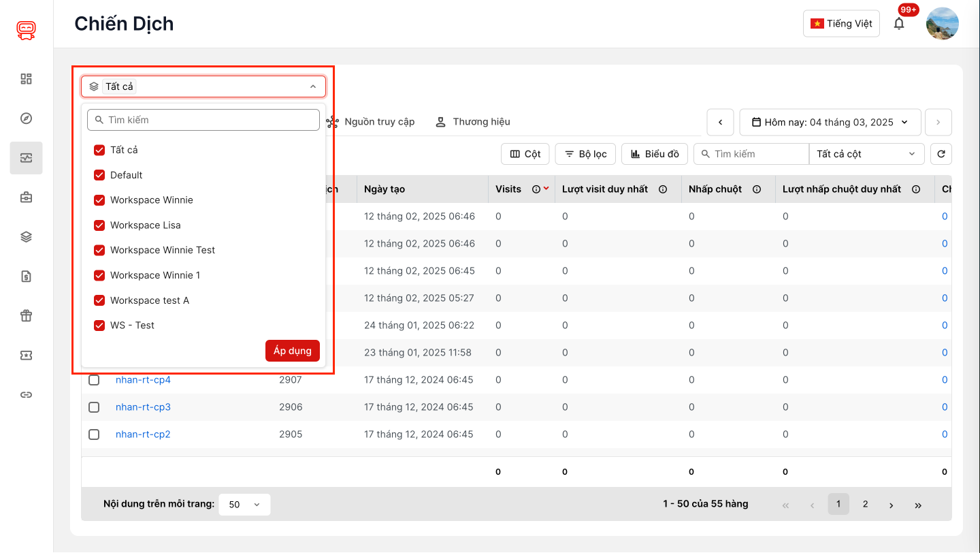Click the refresh table icon
This screenshot has height=553, width=980.
click(941, 154)
